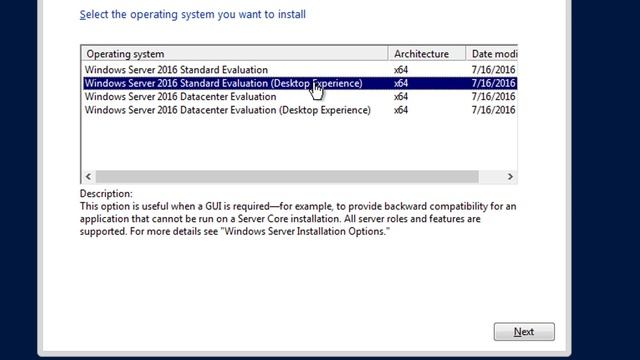Select Windows Server 2016 Datacenter Evaluation row
Viewport: 640px width, 360px height.
click(300, 97)
